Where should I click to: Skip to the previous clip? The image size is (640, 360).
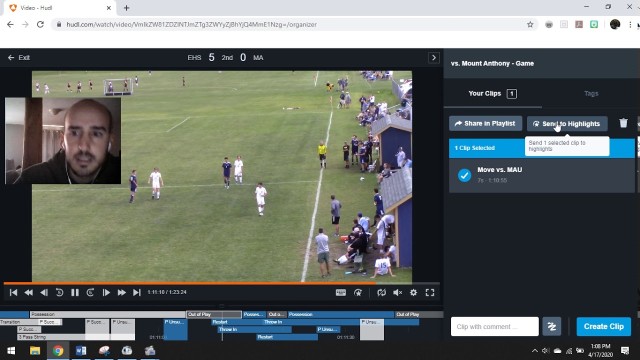click(13, 293)
